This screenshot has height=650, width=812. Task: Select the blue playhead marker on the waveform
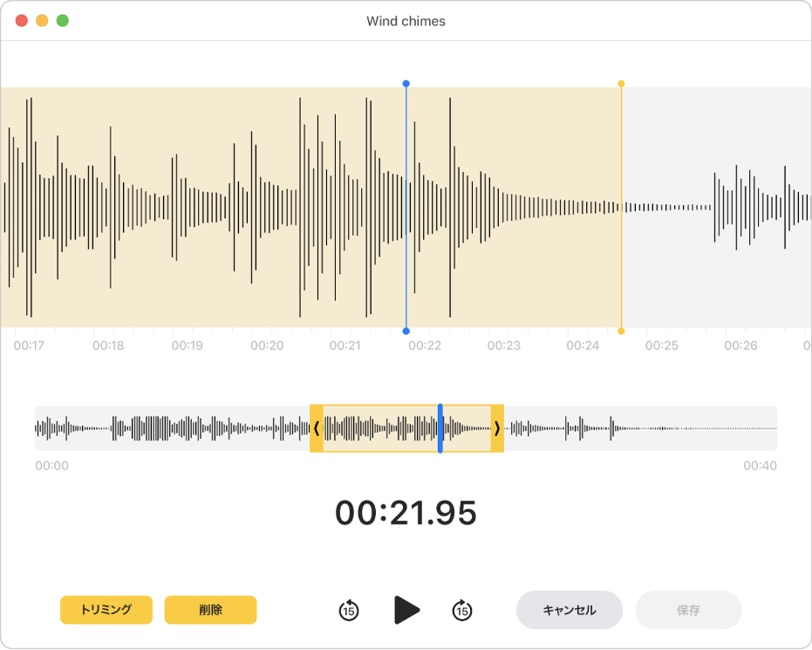tap(405, 84)
